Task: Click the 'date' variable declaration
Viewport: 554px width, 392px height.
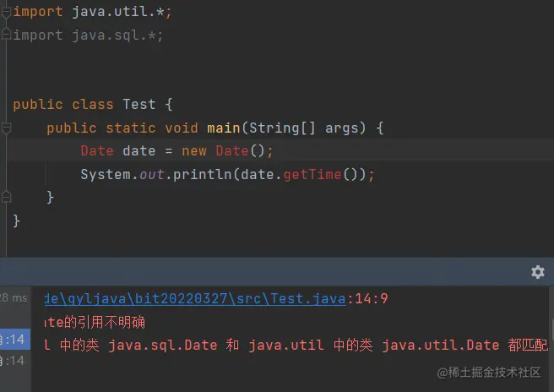Action: click(138, 151)
